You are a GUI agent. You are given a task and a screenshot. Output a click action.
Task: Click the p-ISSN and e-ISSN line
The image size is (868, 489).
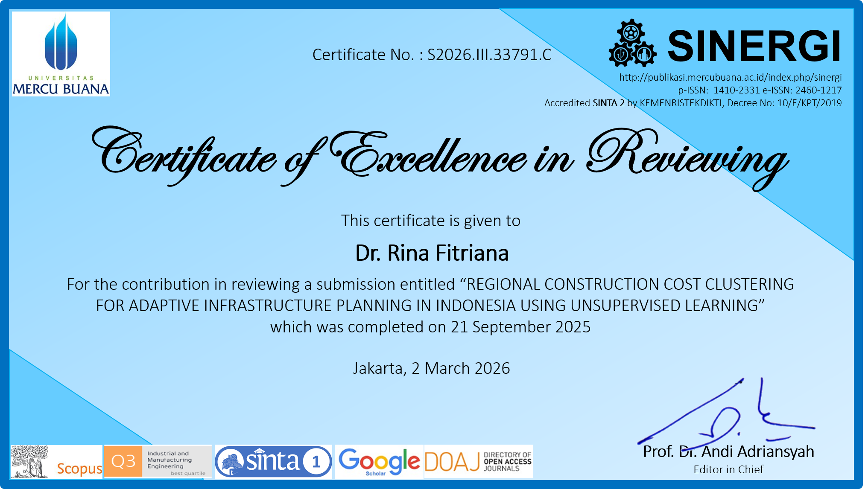tap(760, 90)
